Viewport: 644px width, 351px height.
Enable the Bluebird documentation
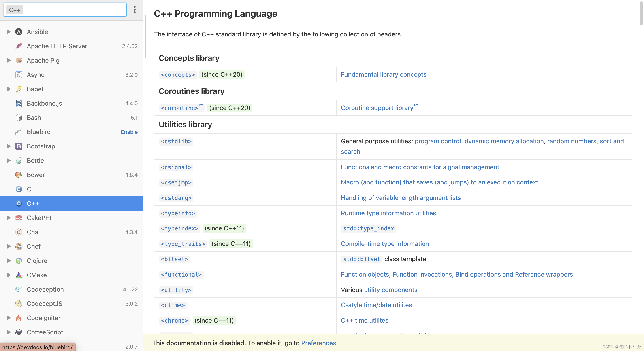(x=129, y=132)
